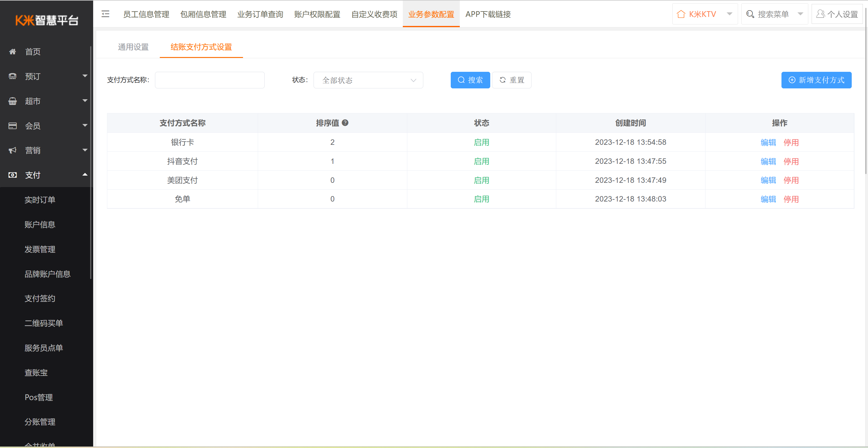Open the 全部状态 status dropdown

coord(368,80)
